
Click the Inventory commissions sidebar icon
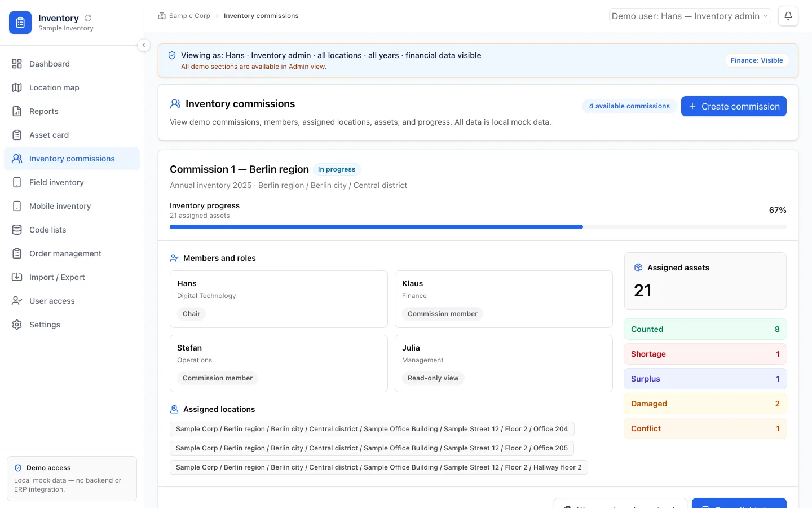click(x=17, y=159)
